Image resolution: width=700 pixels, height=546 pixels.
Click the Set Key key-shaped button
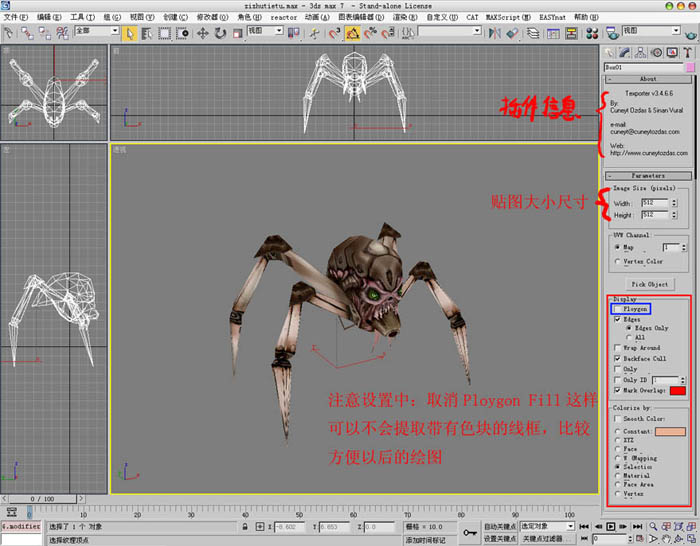(470, 533)
